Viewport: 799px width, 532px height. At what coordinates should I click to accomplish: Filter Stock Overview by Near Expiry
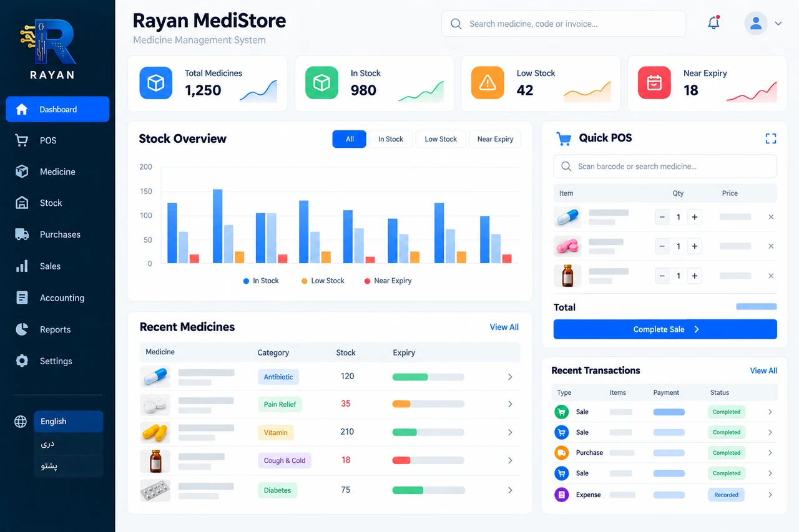495,139
